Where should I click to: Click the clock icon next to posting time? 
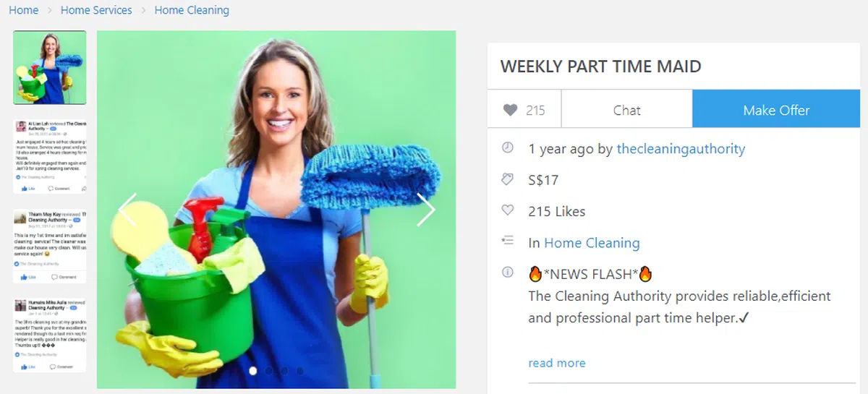pyautogui.click(x=508, y=147)
